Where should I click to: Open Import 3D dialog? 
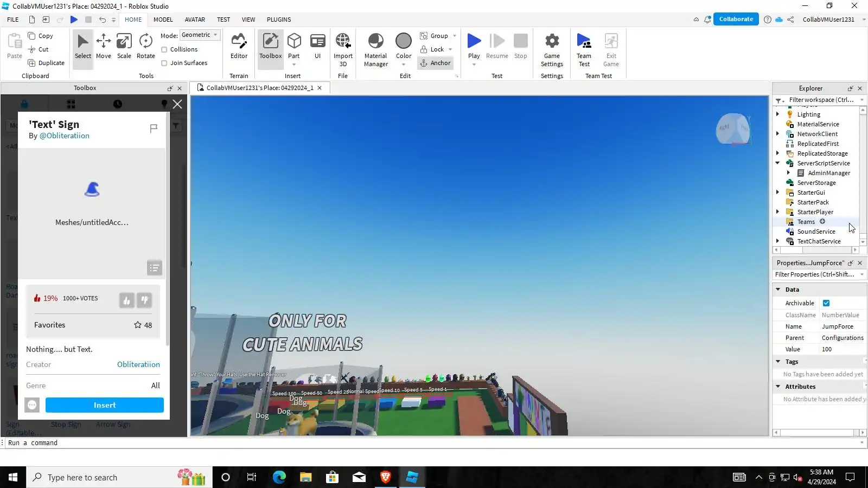pyautogui.click(x=343, y=49)
